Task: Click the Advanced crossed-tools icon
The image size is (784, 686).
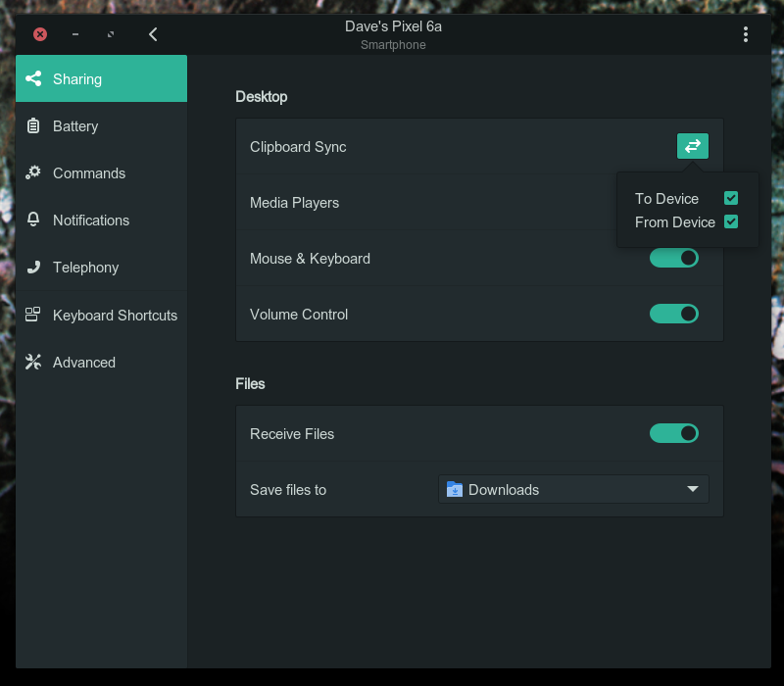Action: (x=33, y=362)
